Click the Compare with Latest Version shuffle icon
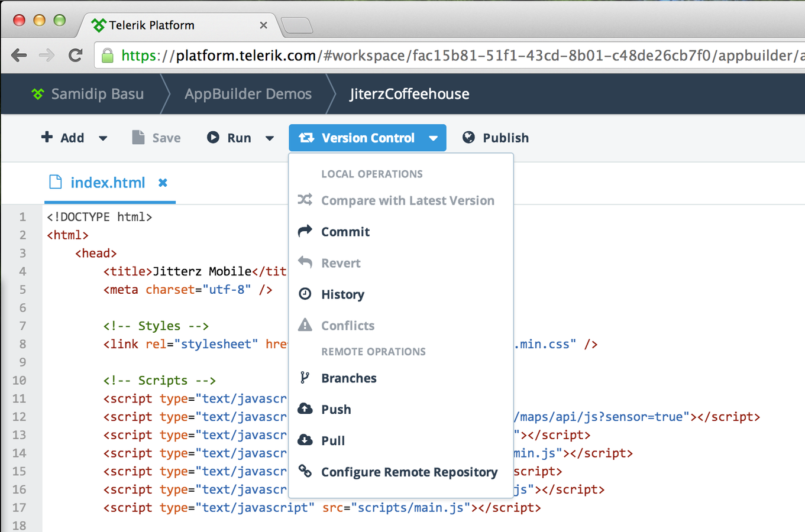This screenshot has width=805, height=532. point(305,200)
